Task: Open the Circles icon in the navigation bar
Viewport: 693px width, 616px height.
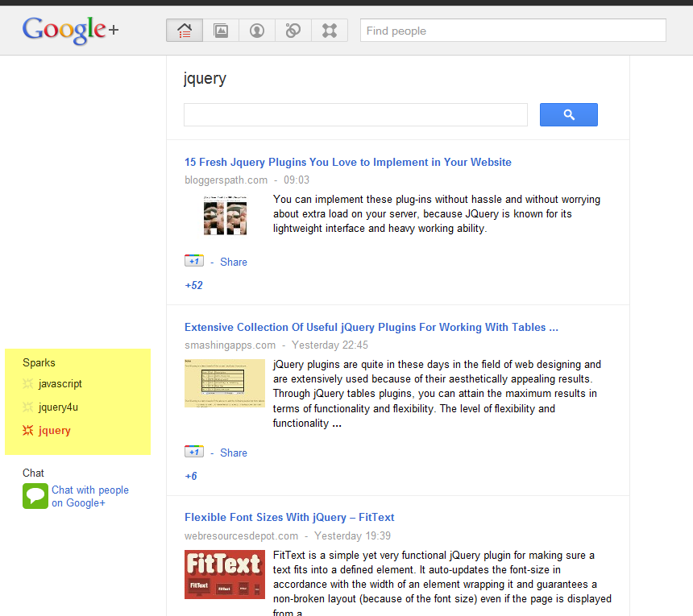Action: coord(293,30)
